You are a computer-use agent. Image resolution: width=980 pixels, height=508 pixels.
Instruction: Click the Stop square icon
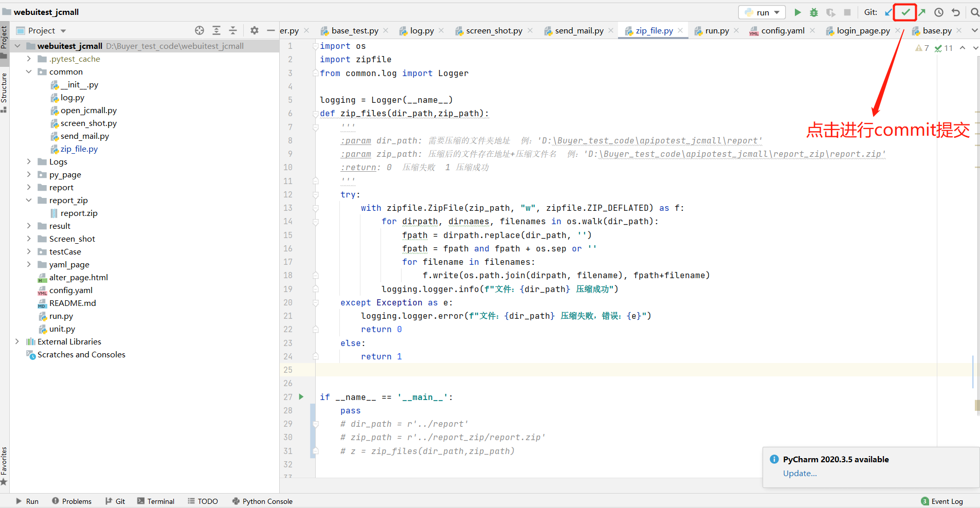point(847,12)
